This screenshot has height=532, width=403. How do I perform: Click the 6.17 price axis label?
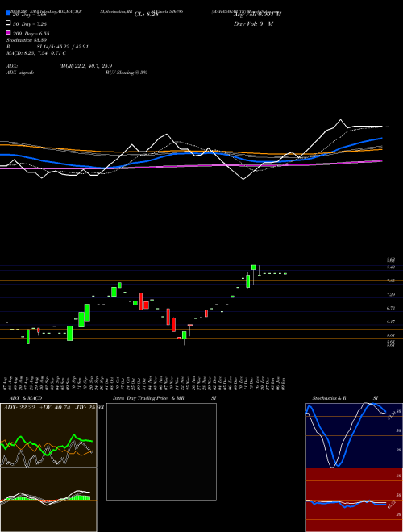[x=391, y=322]
